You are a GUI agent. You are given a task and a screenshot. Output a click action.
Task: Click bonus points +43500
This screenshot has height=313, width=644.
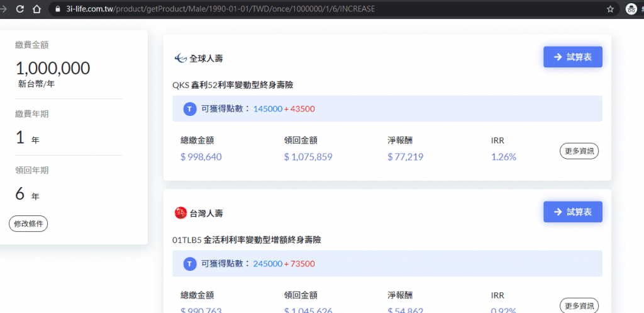(299, 109)
